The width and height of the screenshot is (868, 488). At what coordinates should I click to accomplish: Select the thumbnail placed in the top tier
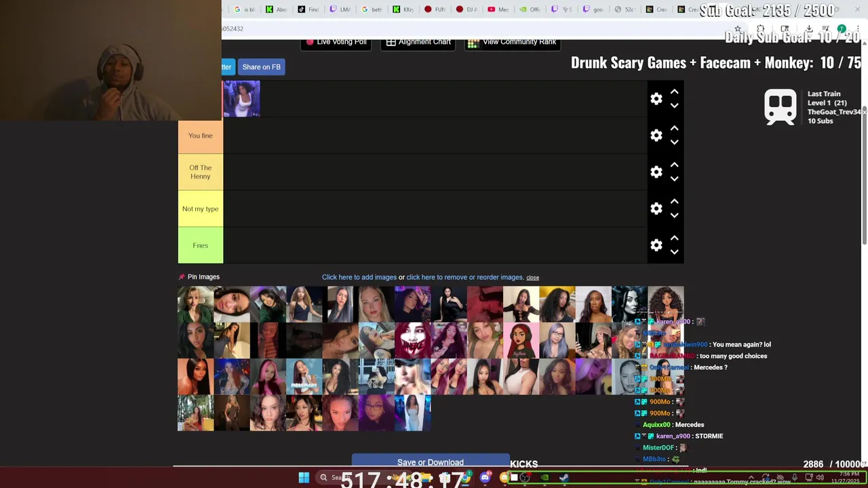(x=241, y=99)
